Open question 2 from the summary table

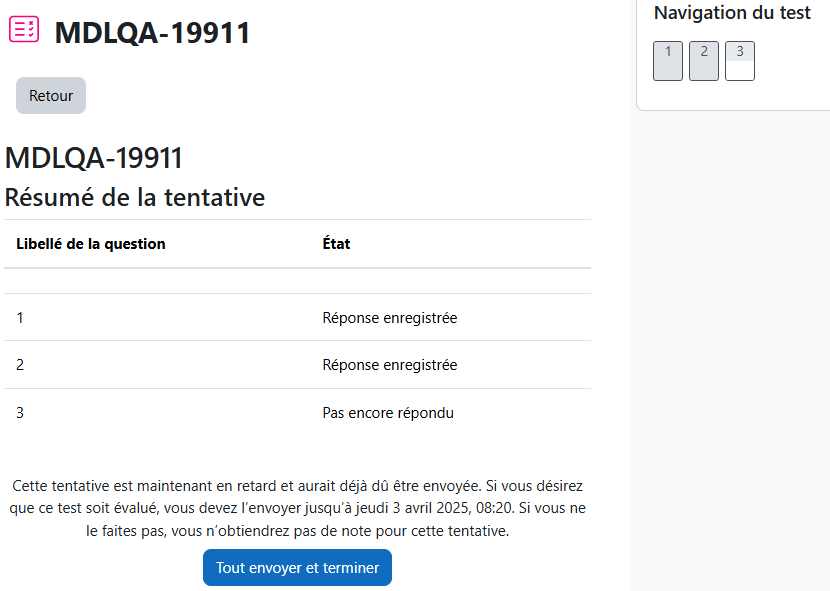click(20, 365)
